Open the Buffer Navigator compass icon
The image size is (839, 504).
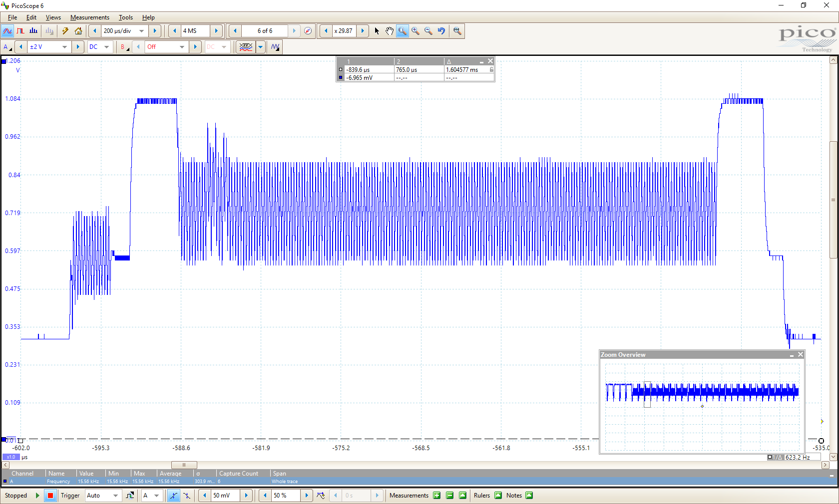click(x=308, y=31)
